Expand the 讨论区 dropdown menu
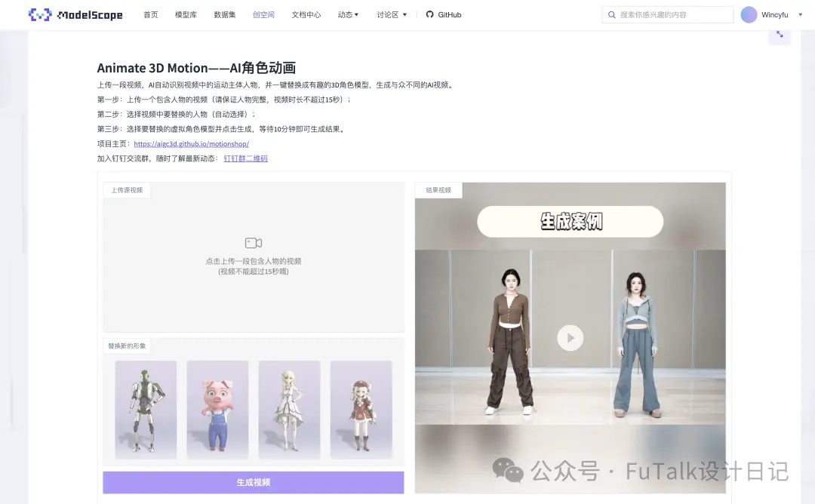815x504 pixels. tap(392, 14)
